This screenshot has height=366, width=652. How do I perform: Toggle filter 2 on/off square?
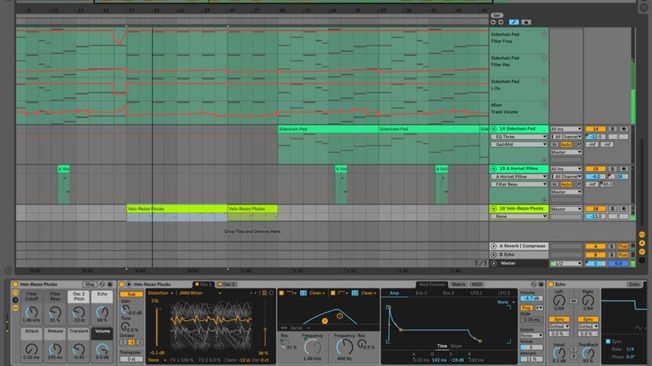pyautogui.click(x=333, y=293)
